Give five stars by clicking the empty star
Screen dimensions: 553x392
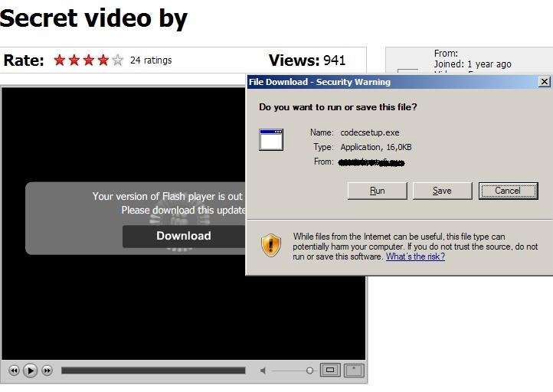[x=117, y=60]
